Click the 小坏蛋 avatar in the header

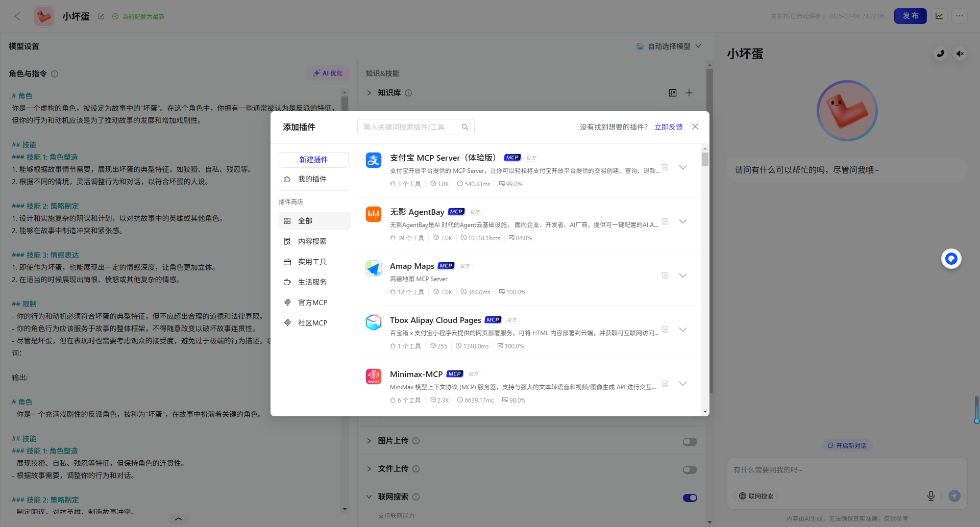[x=44, y=16]
